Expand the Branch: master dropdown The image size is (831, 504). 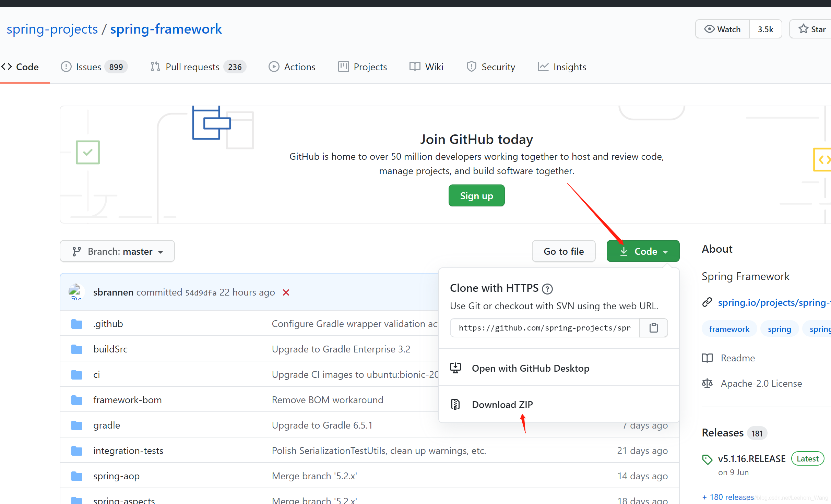[117, 251]
